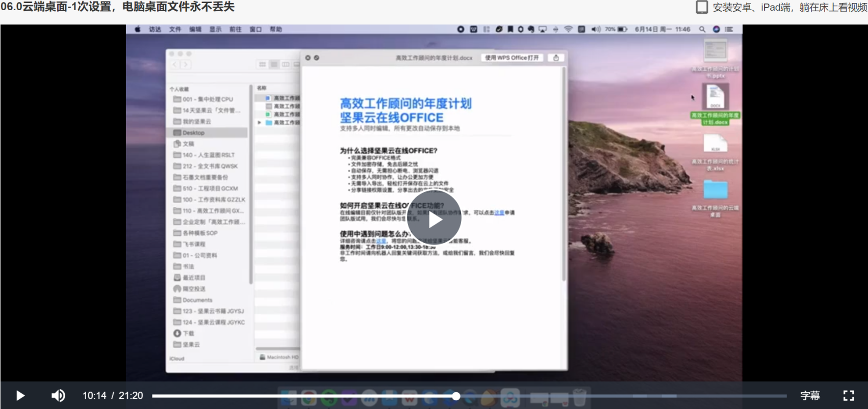Screen dimensions: 868x409
Task: Select the .xlsx file icon on the desktop
Action: (715, 143)
